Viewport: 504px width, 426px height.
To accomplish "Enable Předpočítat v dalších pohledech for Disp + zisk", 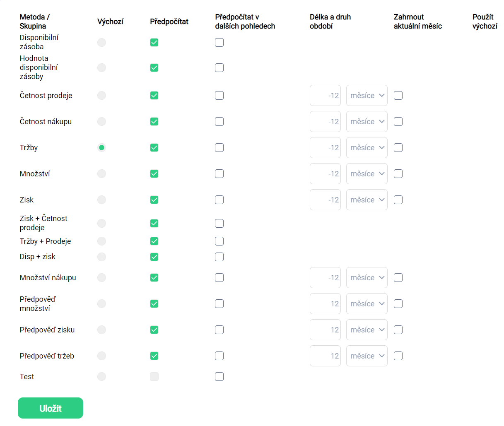I will tap(219, 257).
